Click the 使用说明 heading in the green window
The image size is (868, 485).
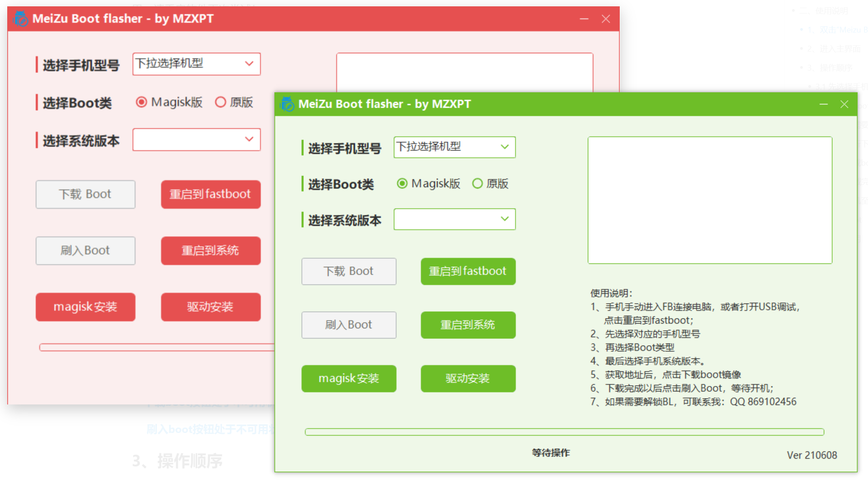click(x=611, y=293)
